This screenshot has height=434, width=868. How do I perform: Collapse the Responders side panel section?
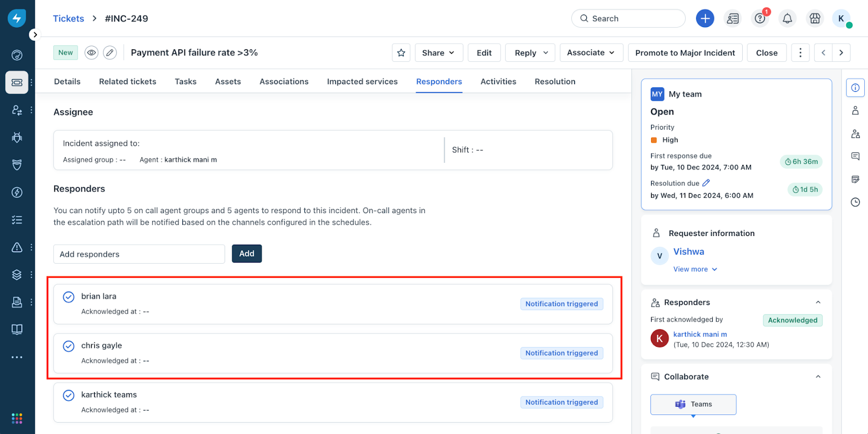(x=818, y=302)
